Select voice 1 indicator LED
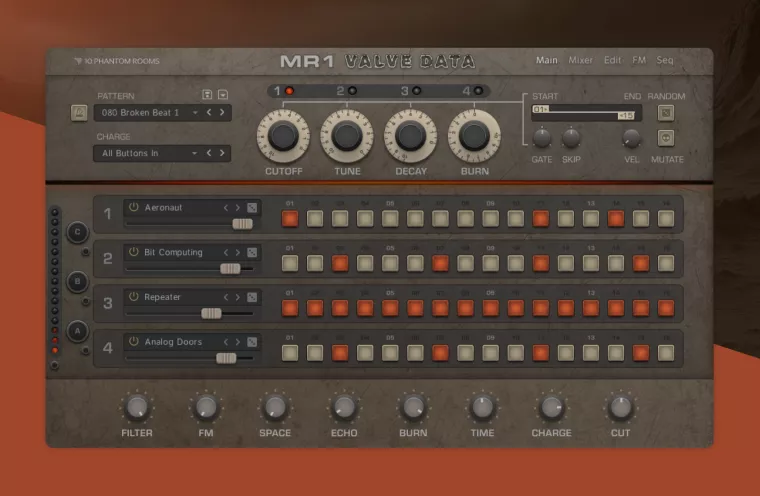Image resolution: width=760 pixels, height=496 pixels. [289, 91]
